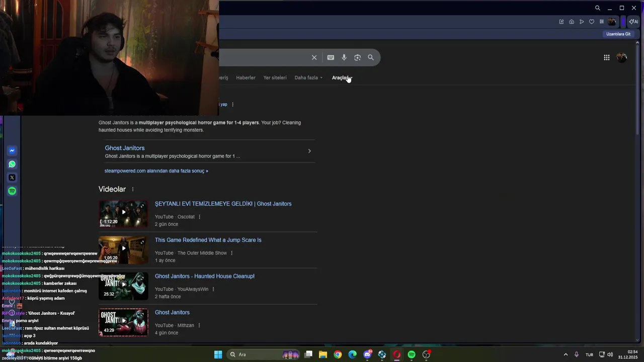This screenshot has width=644, height=362.
Task: Open Task View from the taskbar
Action: (x=308, y=354)
